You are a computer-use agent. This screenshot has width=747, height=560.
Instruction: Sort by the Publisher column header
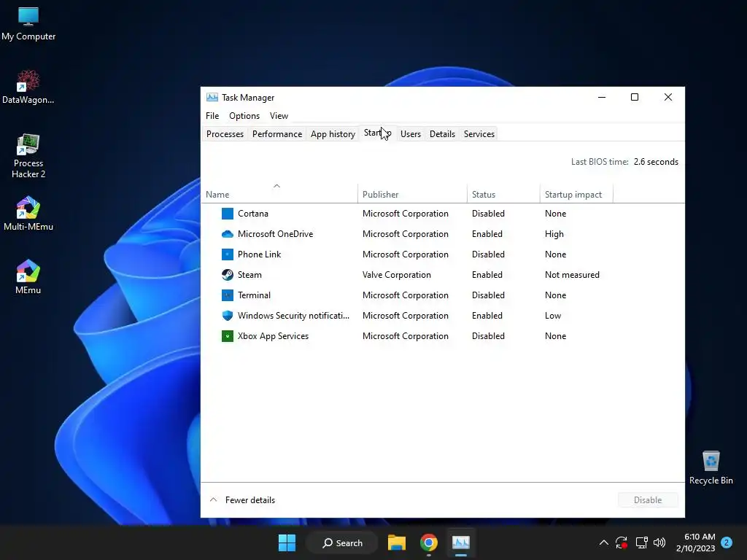[412, 194]
